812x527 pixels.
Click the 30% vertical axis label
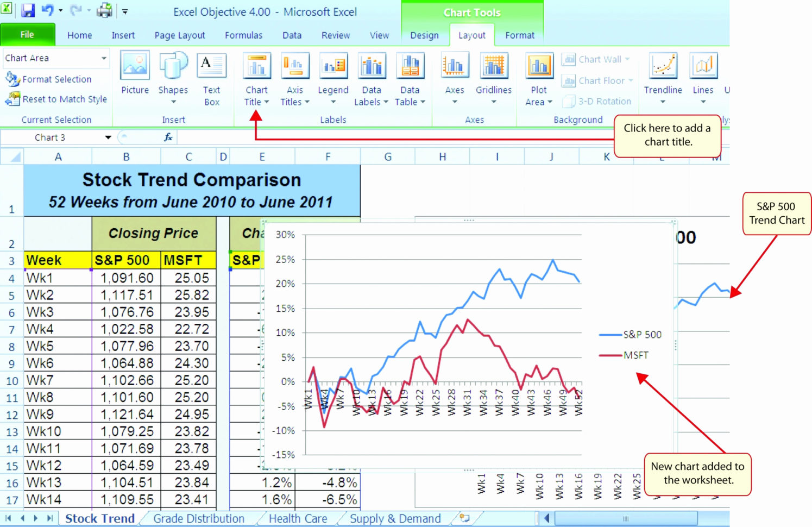tap(285, 235)
